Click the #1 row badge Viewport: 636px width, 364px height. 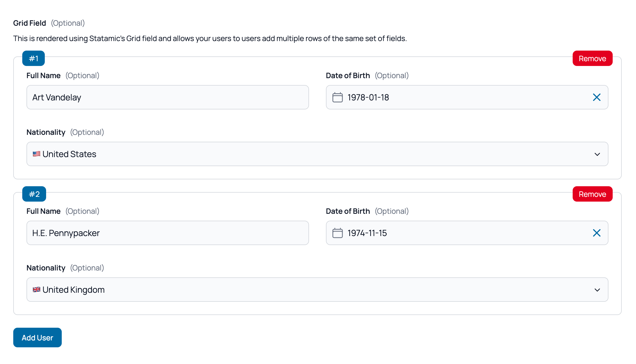33,58
